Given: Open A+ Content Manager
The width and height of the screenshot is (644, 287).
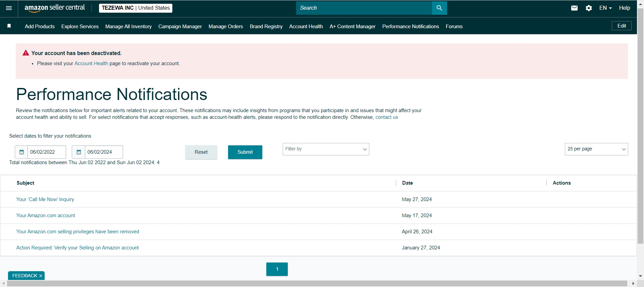Looking at the screenshot, I should (353, 27).
